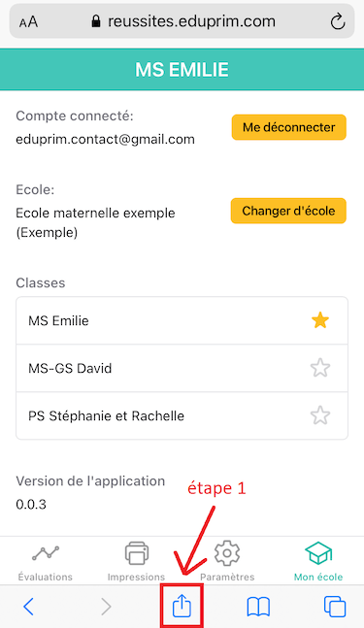The width and height of the screenshot is (364, 628).
Task: Tap the reussites.eduprim.com address field
Action: [182, 20]
